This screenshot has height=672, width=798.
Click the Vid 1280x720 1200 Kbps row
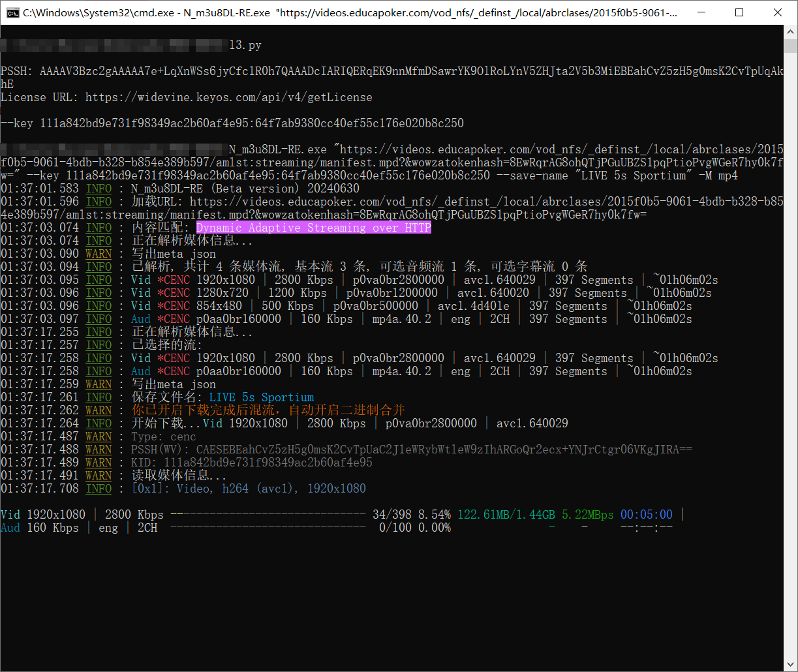356,293
